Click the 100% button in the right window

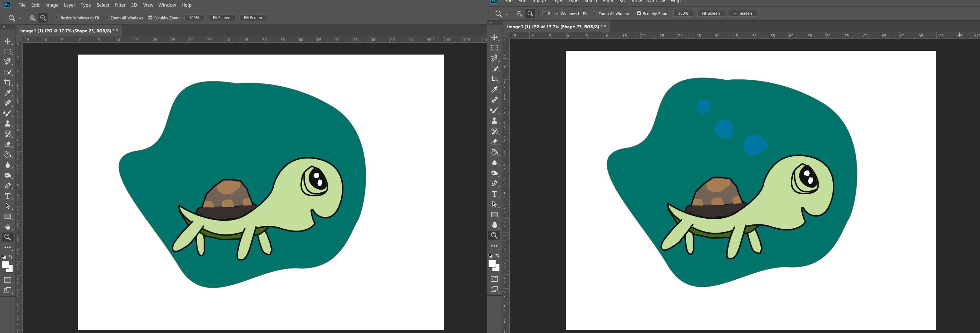[683, 13]
